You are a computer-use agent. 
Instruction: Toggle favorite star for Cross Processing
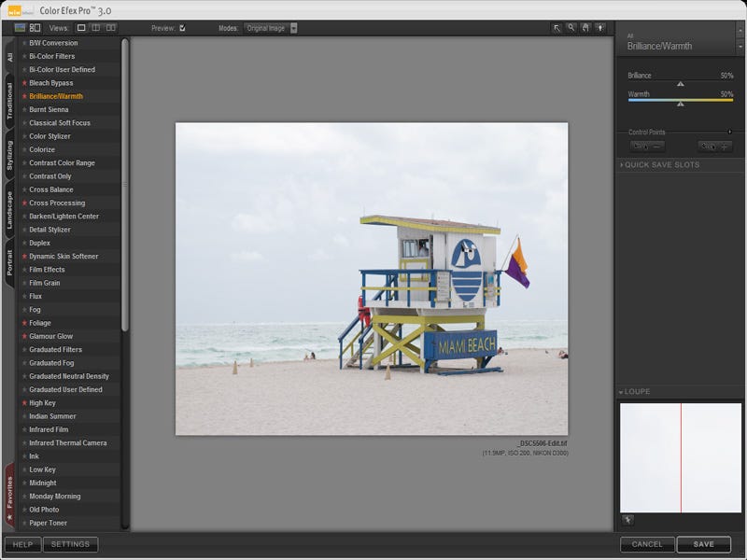coord(24,203)
